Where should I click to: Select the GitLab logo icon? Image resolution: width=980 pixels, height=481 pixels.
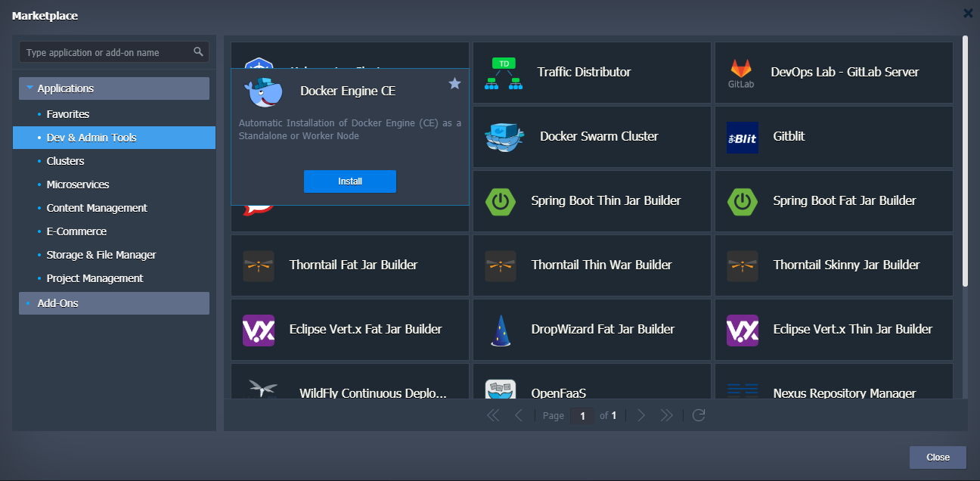tap(742, 73)
